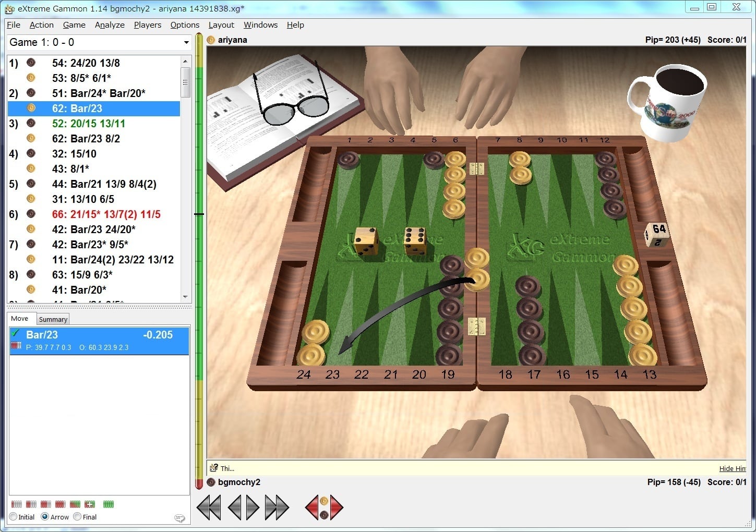Click the hint icon beside 'Thi...' text
The height and width of the screenshot is (532, 756).
pos(213,468)
